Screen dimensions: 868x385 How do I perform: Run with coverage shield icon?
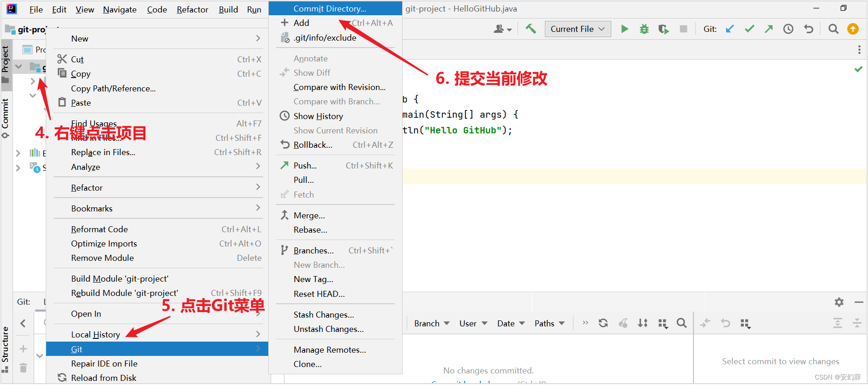point(663,29)
